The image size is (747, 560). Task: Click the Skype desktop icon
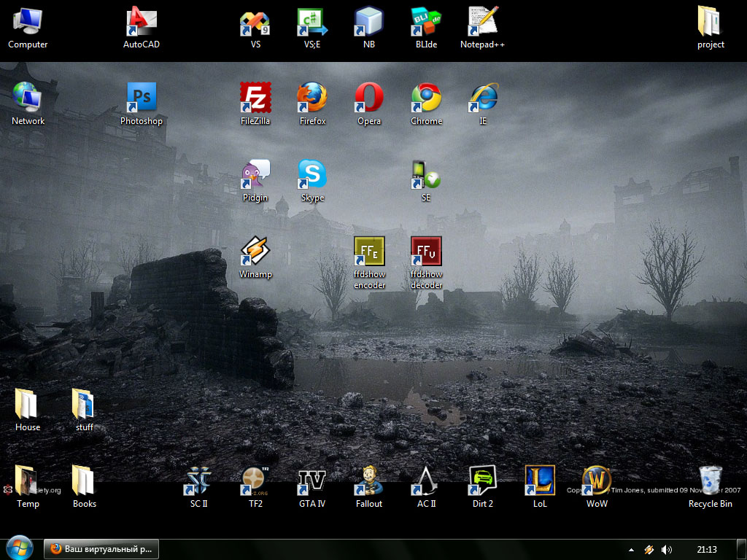312,174
